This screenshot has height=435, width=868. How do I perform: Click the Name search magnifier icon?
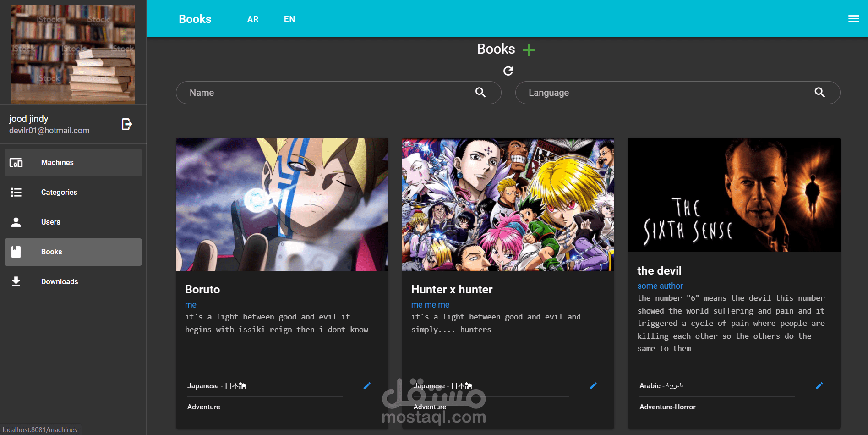(480, 93)
